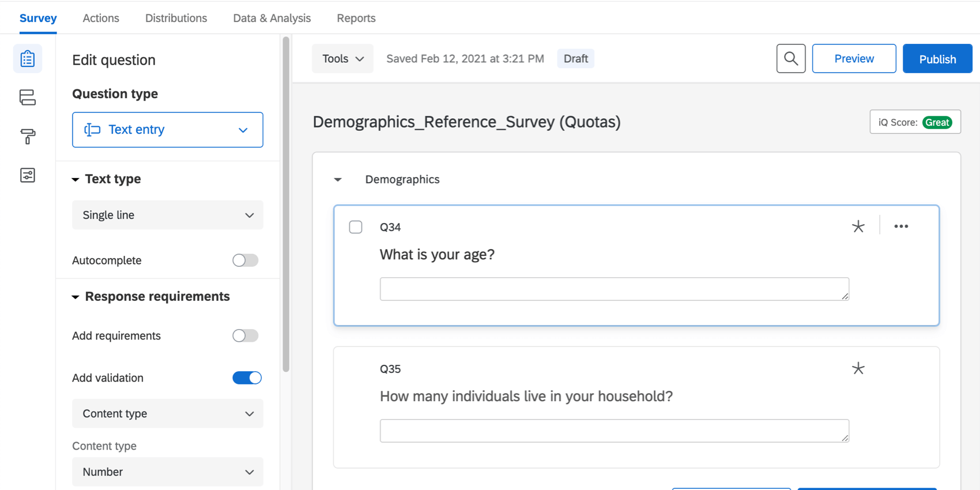Screen dimensions: 980x490
Task: Open the Content type validation dropdown
Action: pos(168,414)
